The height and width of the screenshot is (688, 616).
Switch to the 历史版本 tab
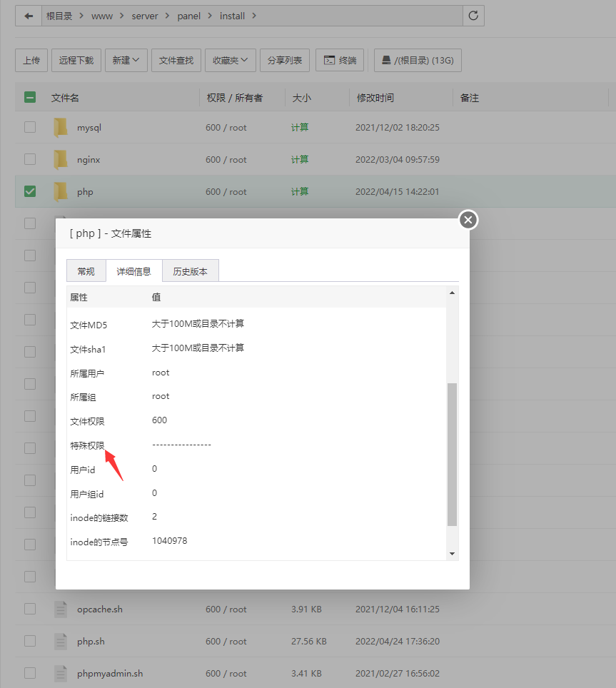coord(190,271)
